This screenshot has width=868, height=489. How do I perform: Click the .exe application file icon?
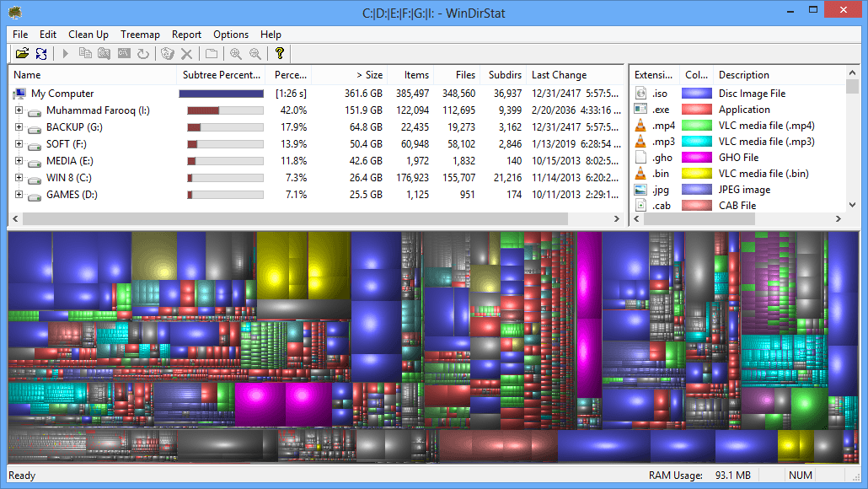pyautogui.click(x=640, y=109)
